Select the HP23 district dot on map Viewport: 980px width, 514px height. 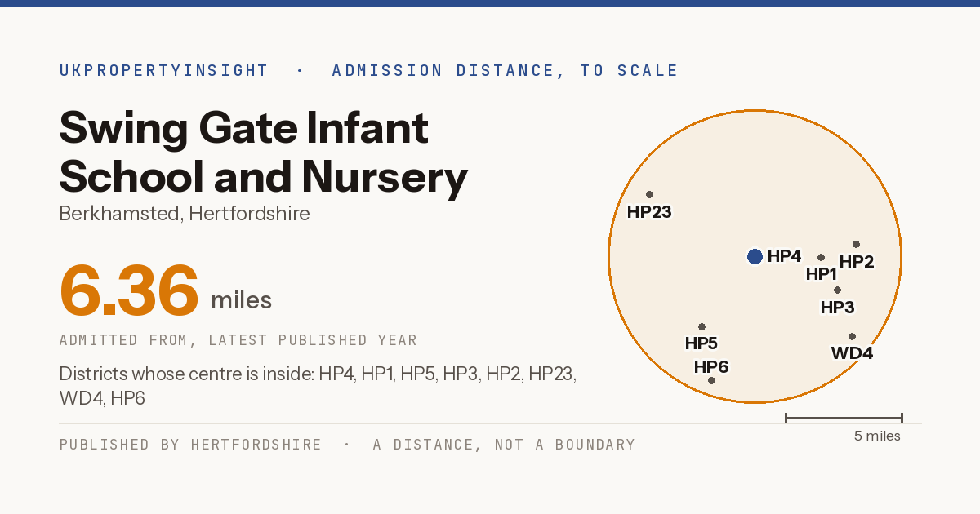click(x=649, y=194)
